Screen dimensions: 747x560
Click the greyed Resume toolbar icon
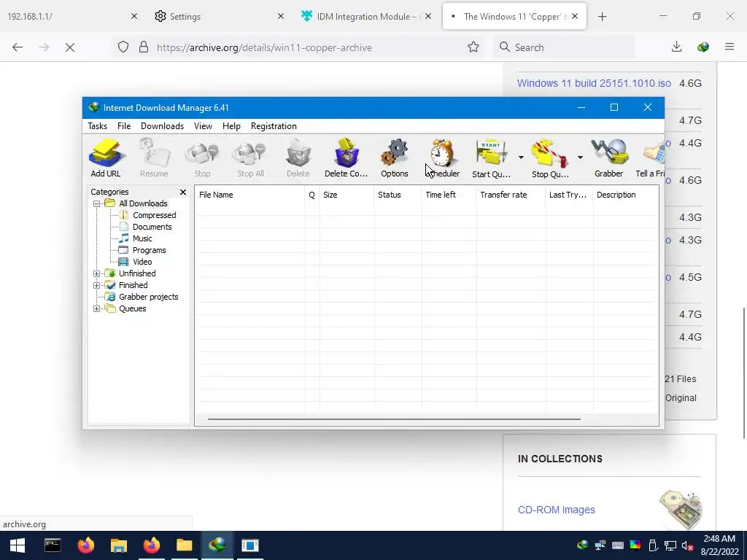click(x=154, y=158)
